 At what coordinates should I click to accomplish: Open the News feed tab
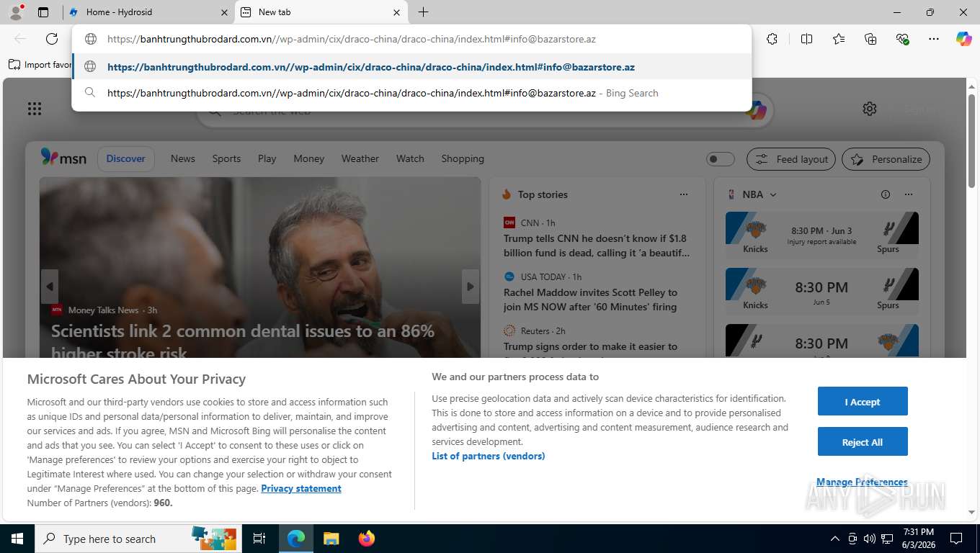pos(183,158)
